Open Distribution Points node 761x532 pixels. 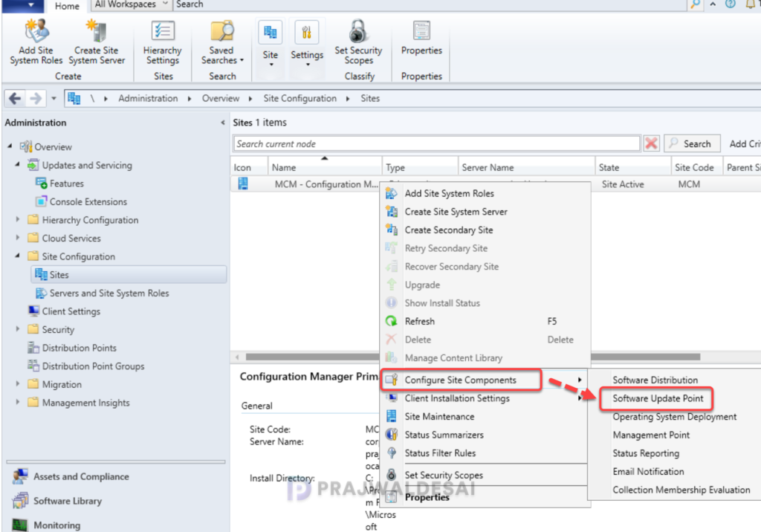tap(79, 348)
